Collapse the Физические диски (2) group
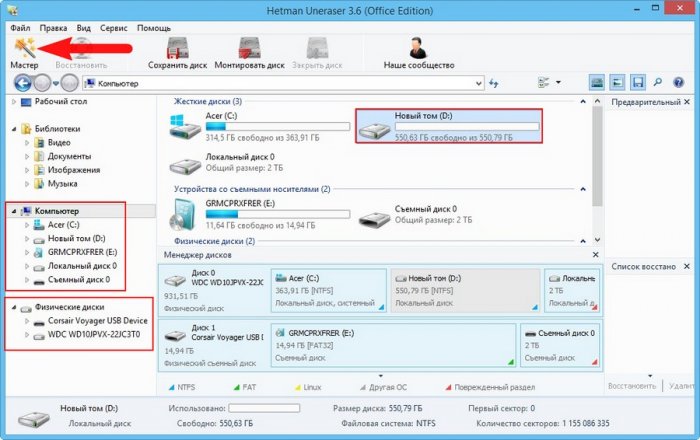This screenshot has height=440, width=700. pos(583,241)
